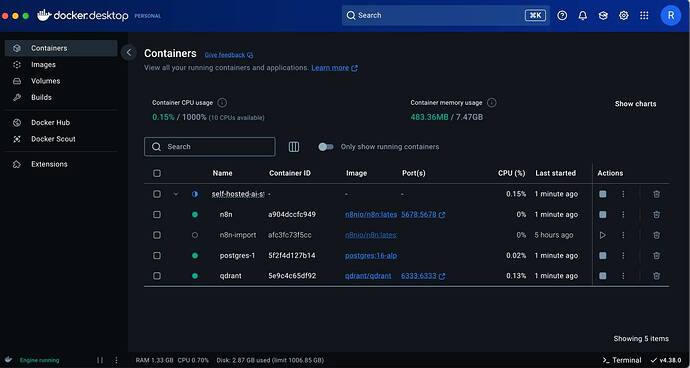
Task: Open the n8n container image link
Action: click(x=371, y=214)
